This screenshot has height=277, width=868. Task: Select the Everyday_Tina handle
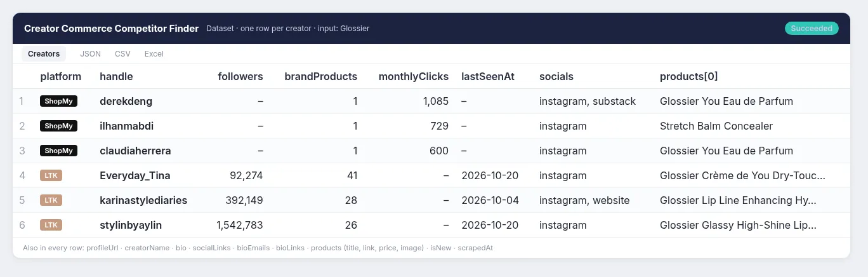135,175
